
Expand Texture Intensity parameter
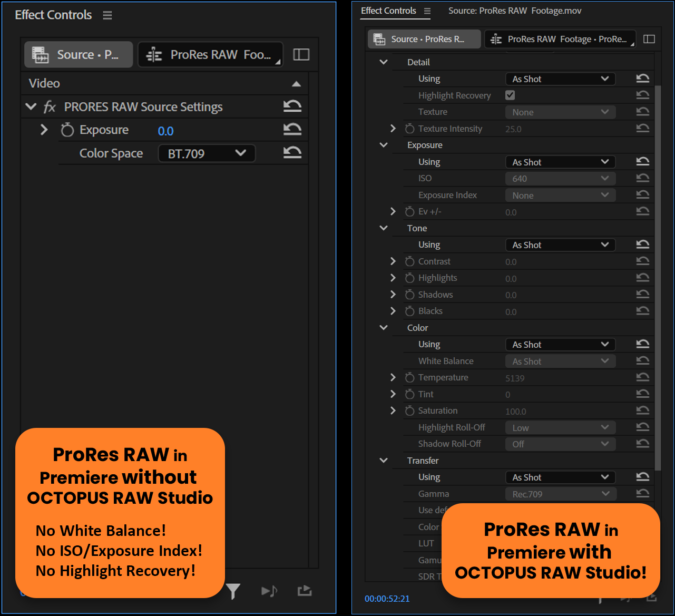point(393,129)
